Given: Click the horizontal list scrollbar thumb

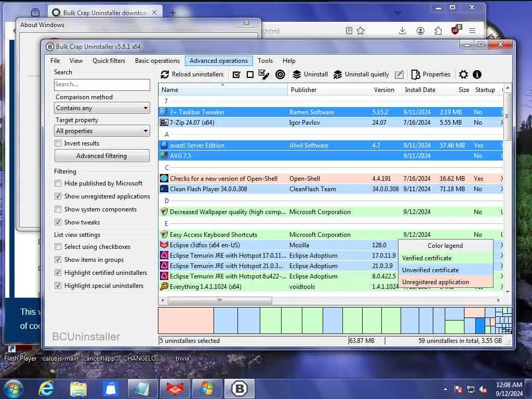Looking at the screenshot, I should coord(220,300).
